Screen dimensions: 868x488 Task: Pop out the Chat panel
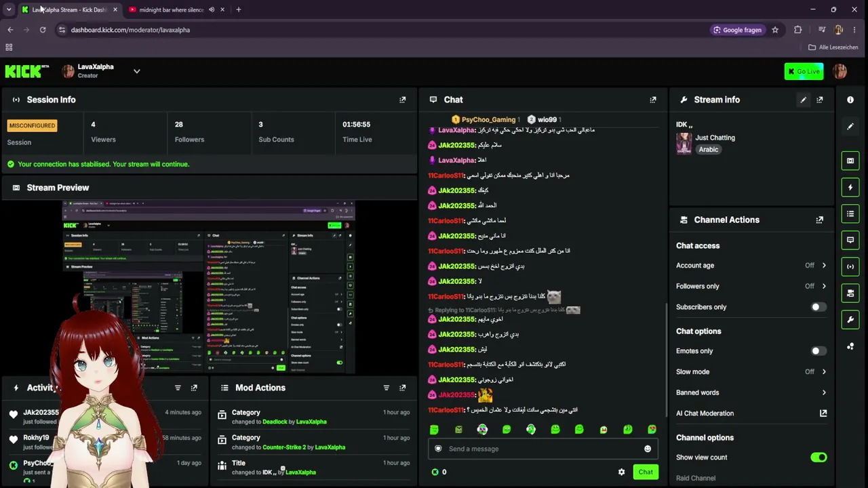click(x=653, y=100)
